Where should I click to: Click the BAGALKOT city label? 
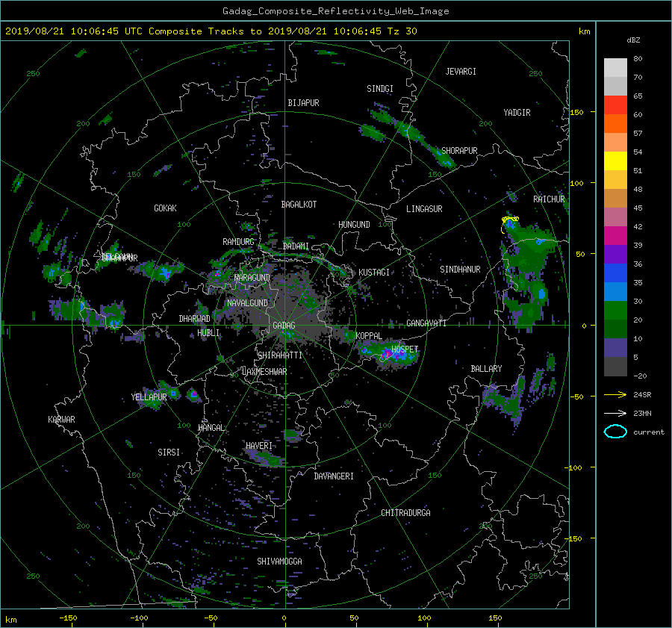pyautogui.click(x=299, y=205)
